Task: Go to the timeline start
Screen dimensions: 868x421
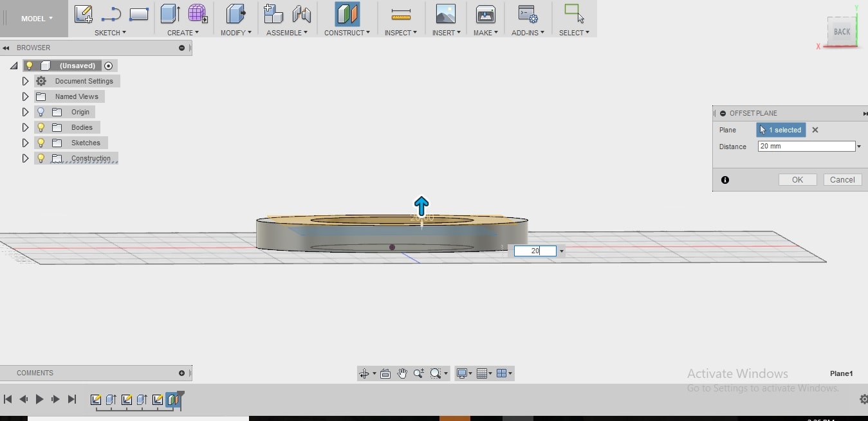Action: point(8,399)
